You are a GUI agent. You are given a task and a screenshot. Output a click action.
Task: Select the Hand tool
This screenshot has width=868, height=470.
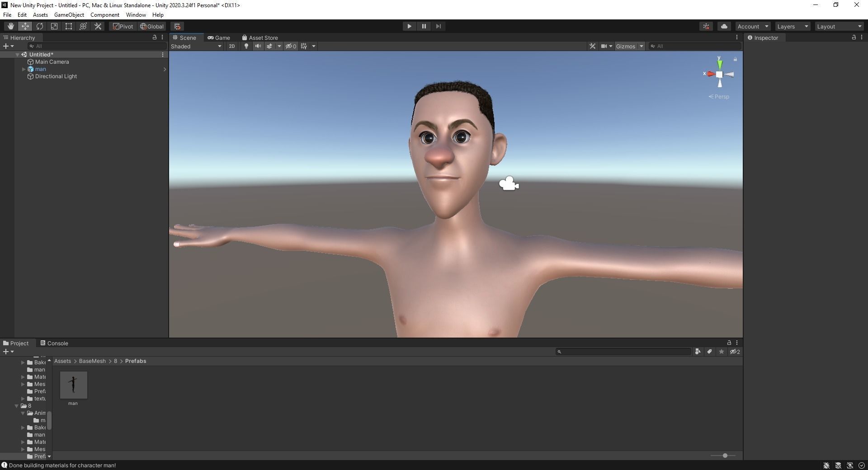pos(10,26)
